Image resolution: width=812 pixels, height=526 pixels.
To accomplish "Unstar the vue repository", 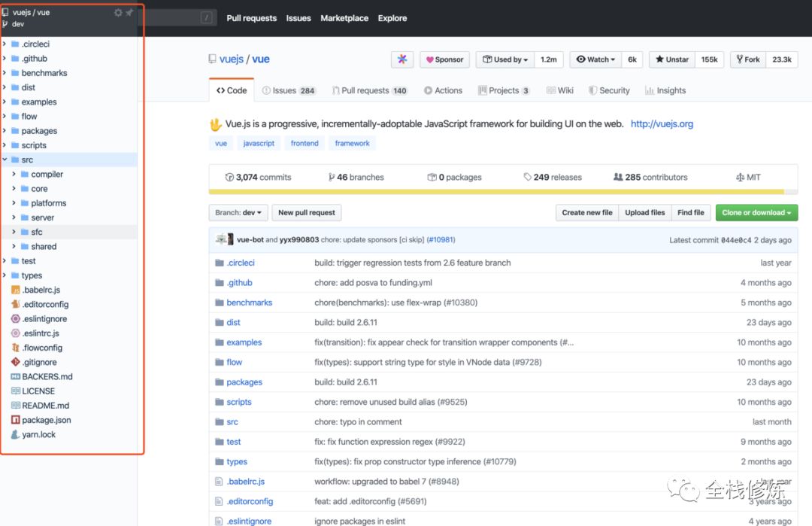I will pyautogui.click(x=672, y=59).
